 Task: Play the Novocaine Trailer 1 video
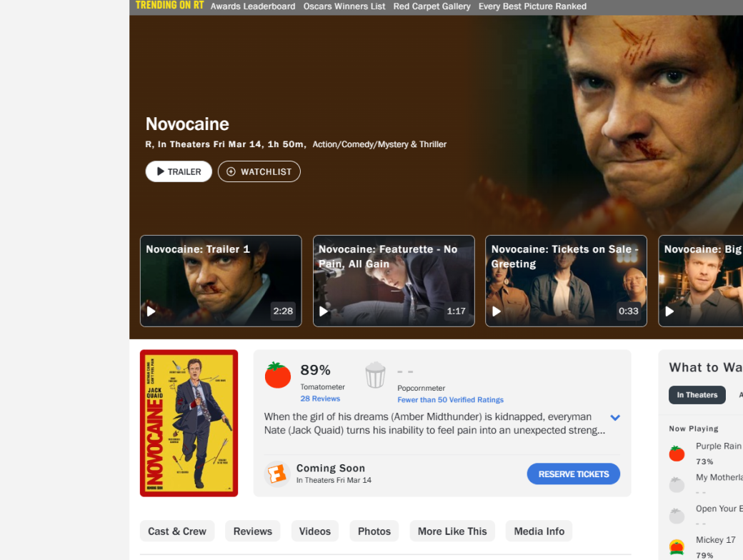click(221, 281)
